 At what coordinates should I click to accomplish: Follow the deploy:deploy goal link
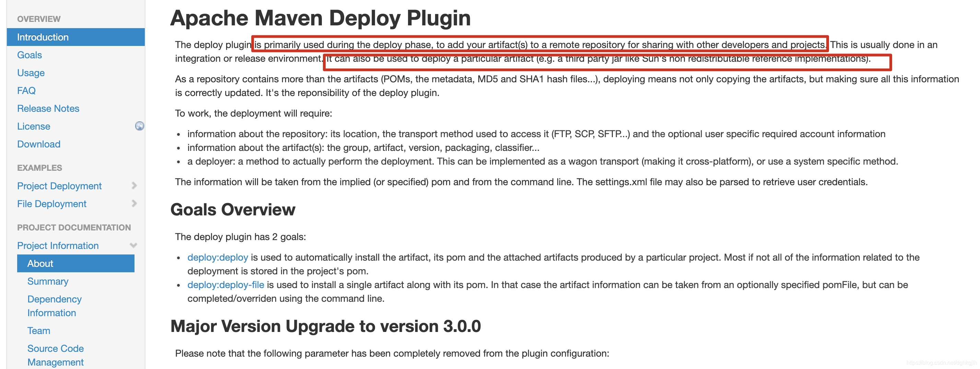pyautogui.click(x=218, y=257)
